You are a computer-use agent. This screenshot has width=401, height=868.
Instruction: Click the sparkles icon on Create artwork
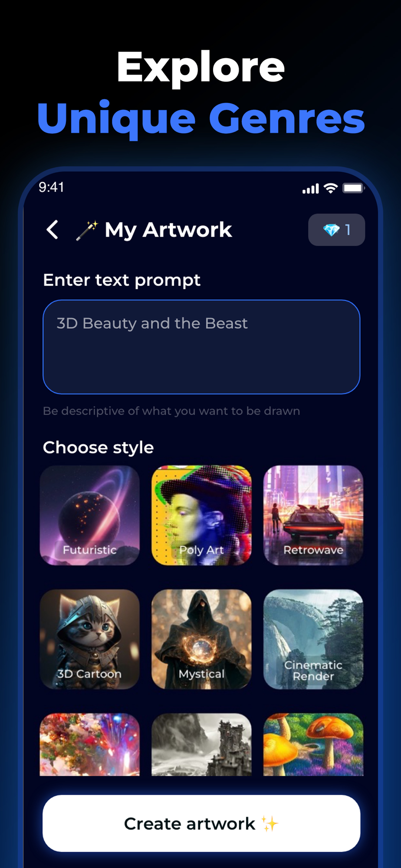[x=270, y=823]
